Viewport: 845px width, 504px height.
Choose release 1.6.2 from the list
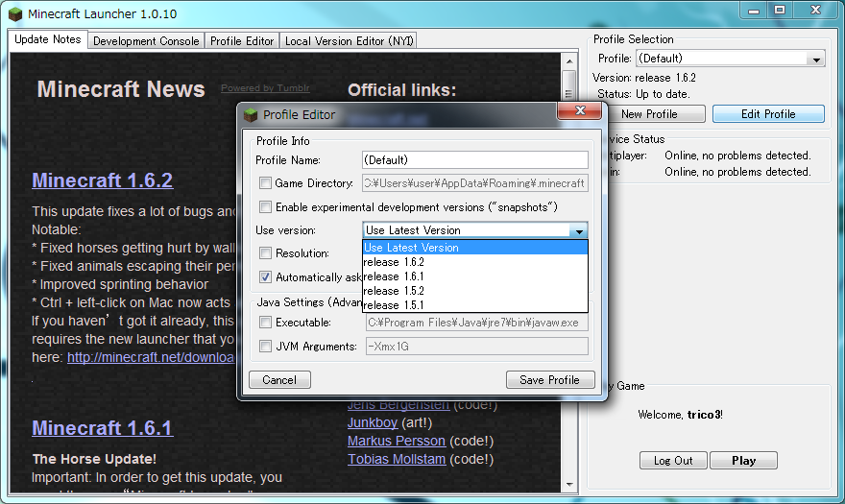pyautogui.click(x=475, y=262)
